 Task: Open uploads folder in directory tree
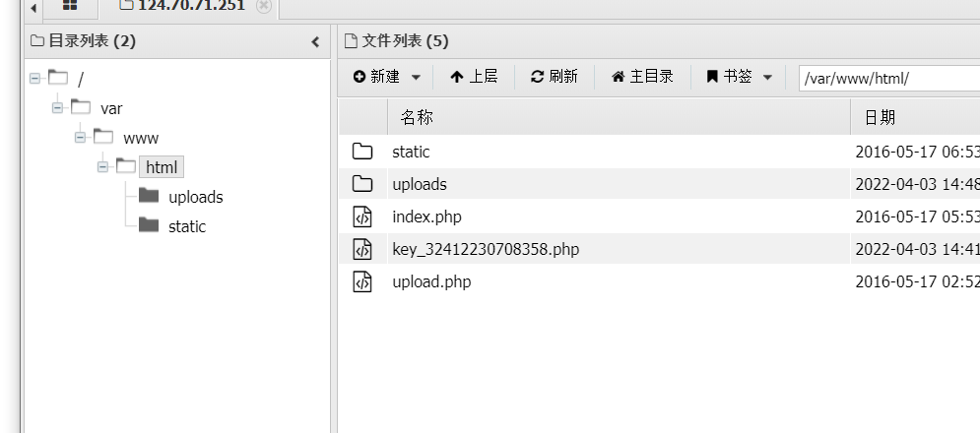[196, 198]
